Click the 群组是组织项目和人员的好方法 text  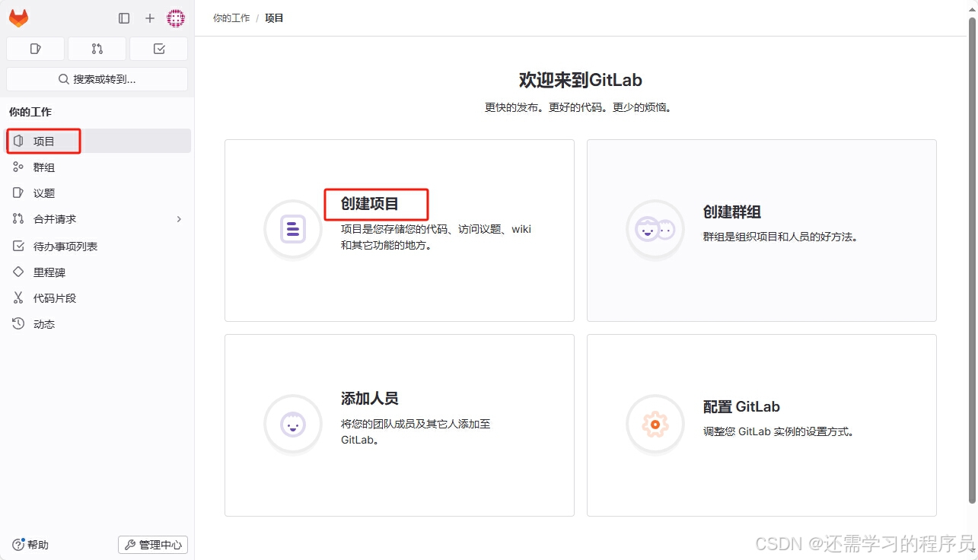[x=781, y=237]
